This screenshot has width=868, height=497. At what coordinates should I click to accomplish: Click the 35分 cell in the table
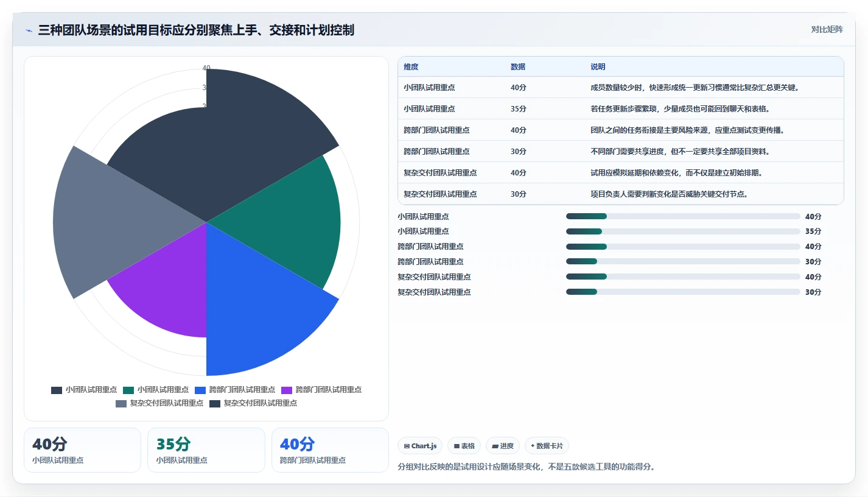[519, 109]
